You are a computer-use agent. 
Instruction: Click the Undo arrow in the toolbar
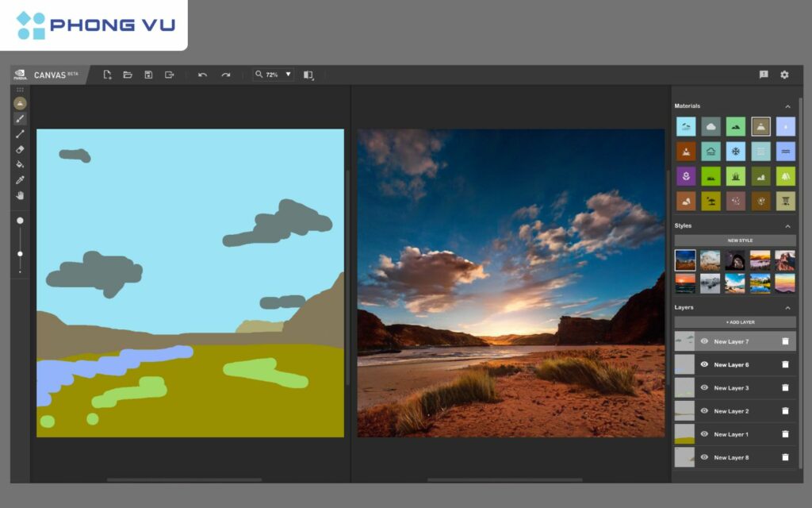tap(202, 74)
